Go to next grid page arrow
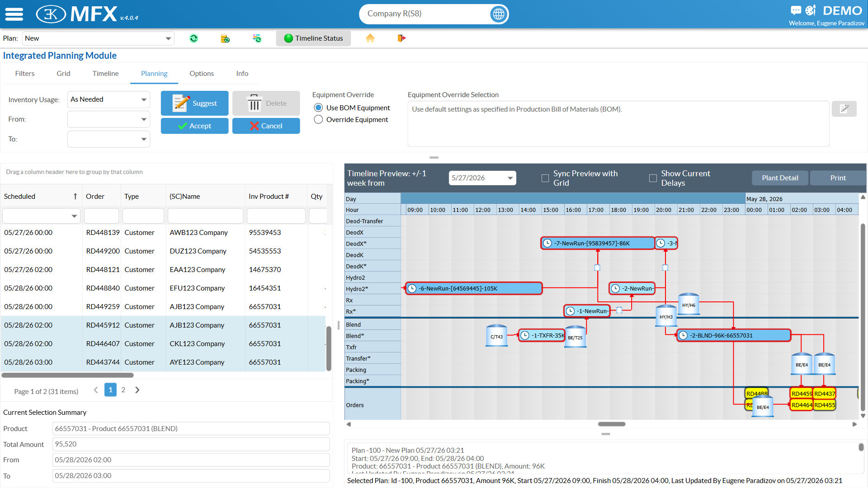868x488 pixels. click(137, 390)
